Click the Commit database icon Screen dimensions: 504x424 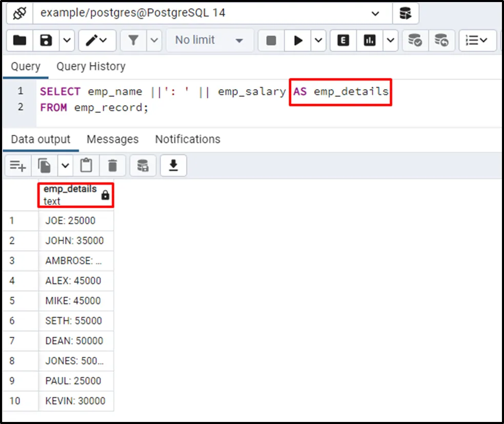[414, 41]
